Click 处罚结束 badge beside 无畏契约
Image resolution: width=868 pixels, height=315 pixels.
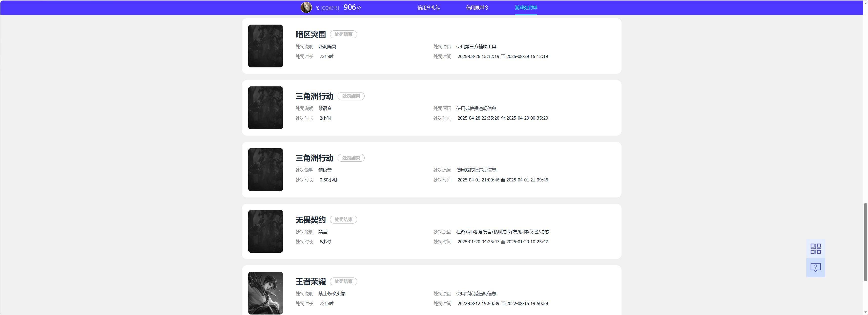pyautogui.click(x=343, y=219)
